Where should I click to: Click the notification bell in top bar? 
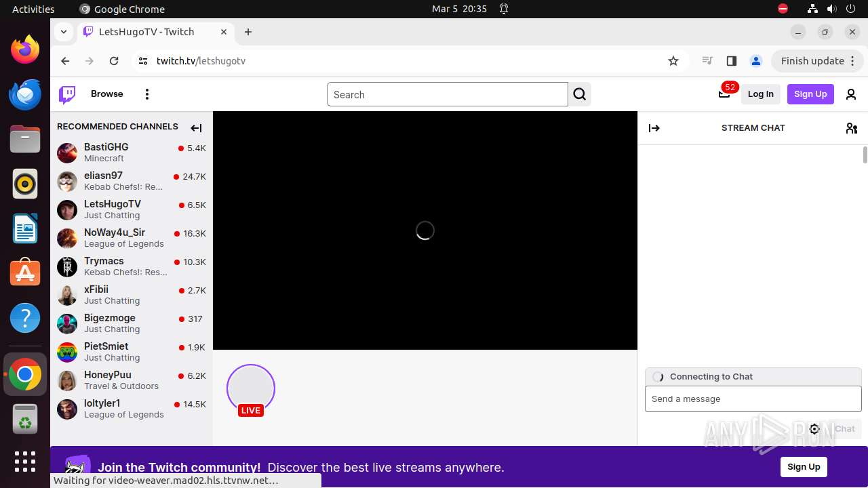(x=504, y=9)
